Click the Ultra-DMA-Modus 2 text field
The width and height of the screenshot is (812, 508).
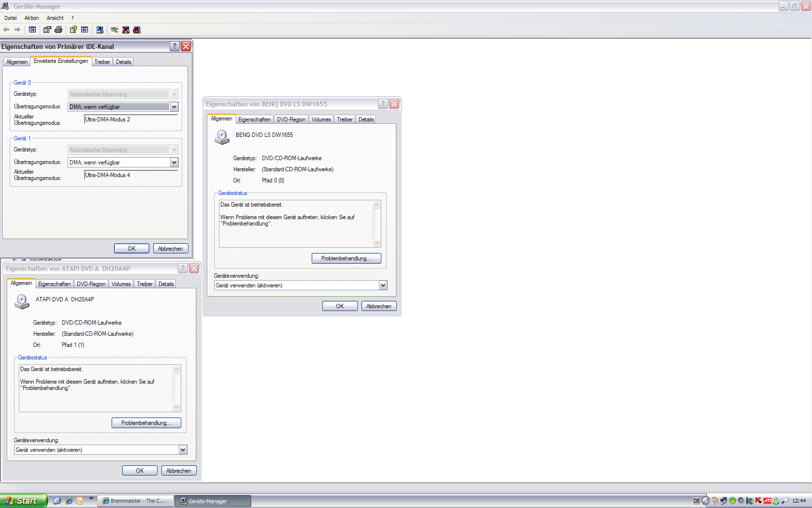point(130,120)
